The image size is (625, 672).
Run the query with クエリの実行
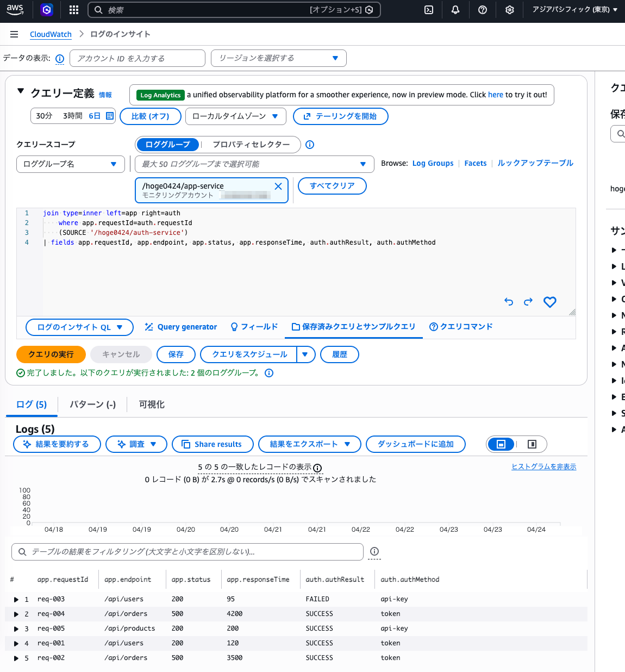[x=51, y=354]
